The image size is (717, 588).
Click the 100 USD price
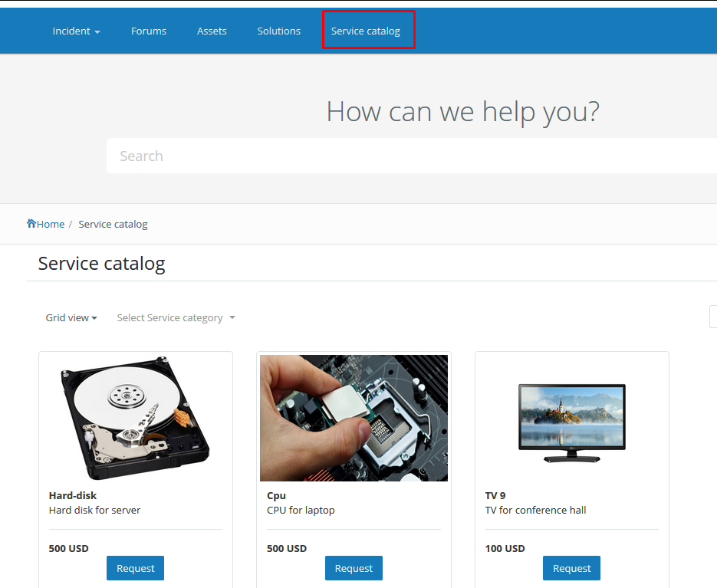point(505,549)
